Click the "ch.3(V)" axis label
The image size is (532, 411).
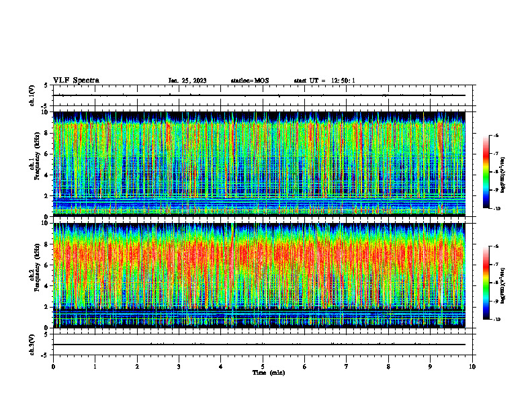(32, 345)
